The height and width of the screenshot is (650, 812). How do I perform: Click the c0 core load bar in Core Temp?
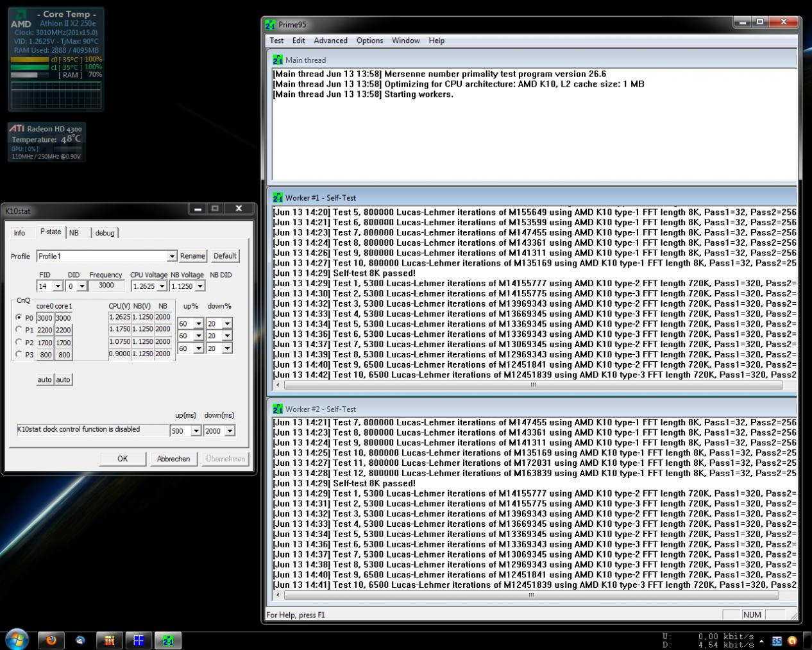(30, 60)
